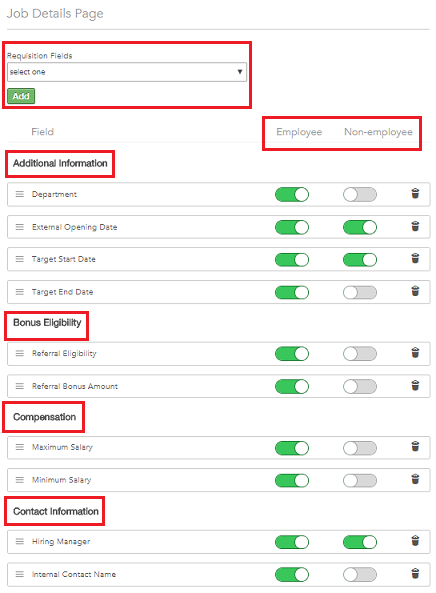Click the green Add button

[x=21, y=96]
